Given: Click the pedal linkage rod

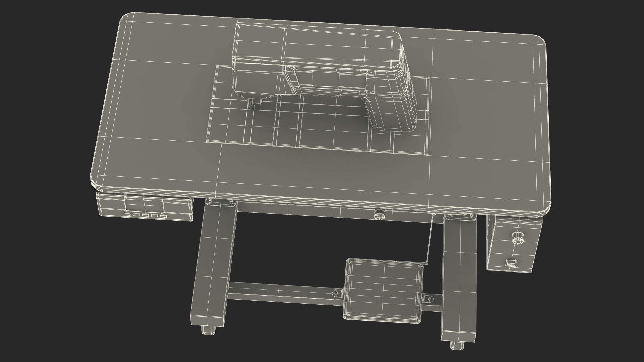Looking at the screenshot, I should tap(429, 239).
